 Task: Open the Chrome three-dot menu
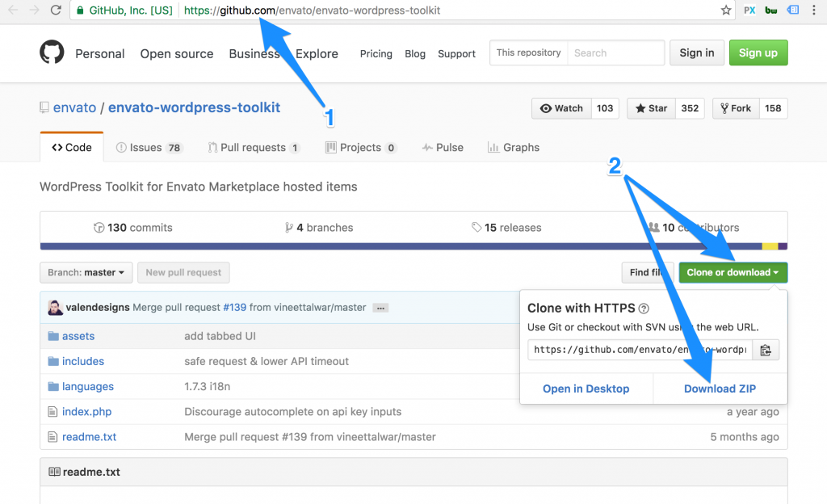point(814,10)
